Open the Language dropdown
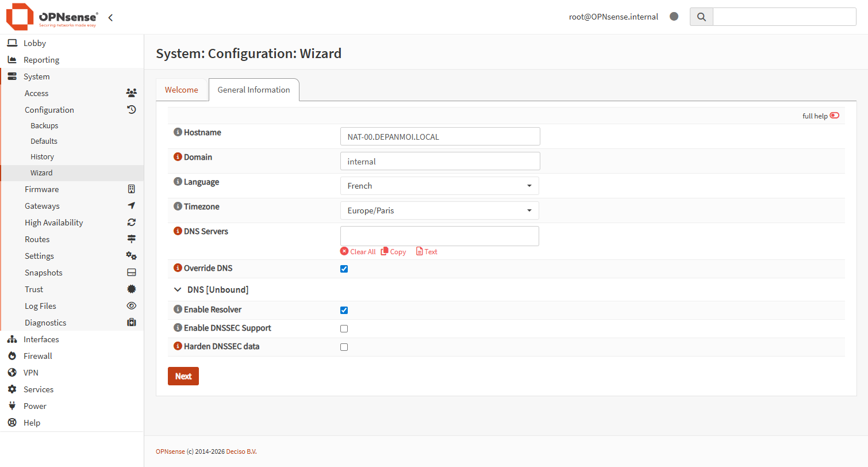The image size is (868, 467). coord(440,186)
